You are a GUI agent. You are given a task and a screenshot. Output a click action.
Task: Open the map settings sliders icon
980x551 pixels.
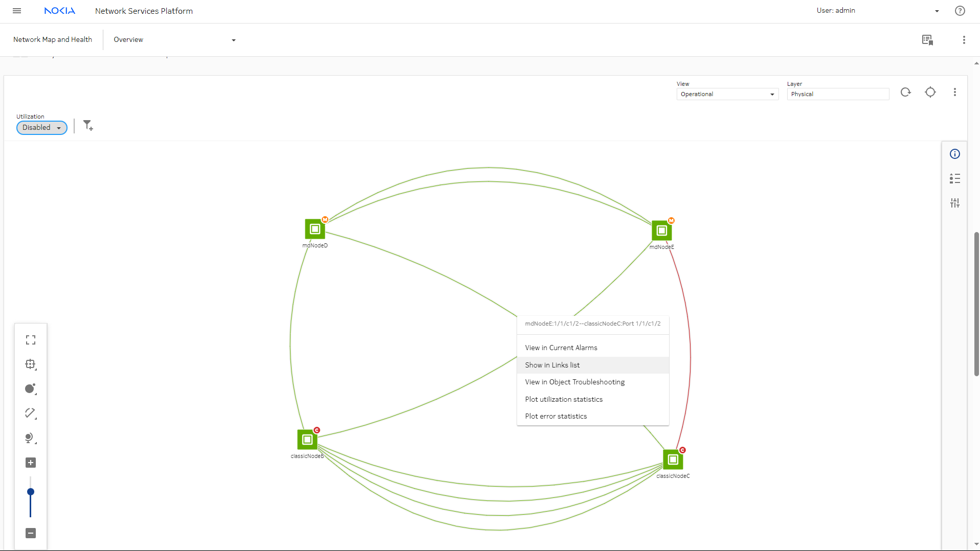tap(954, 203)
